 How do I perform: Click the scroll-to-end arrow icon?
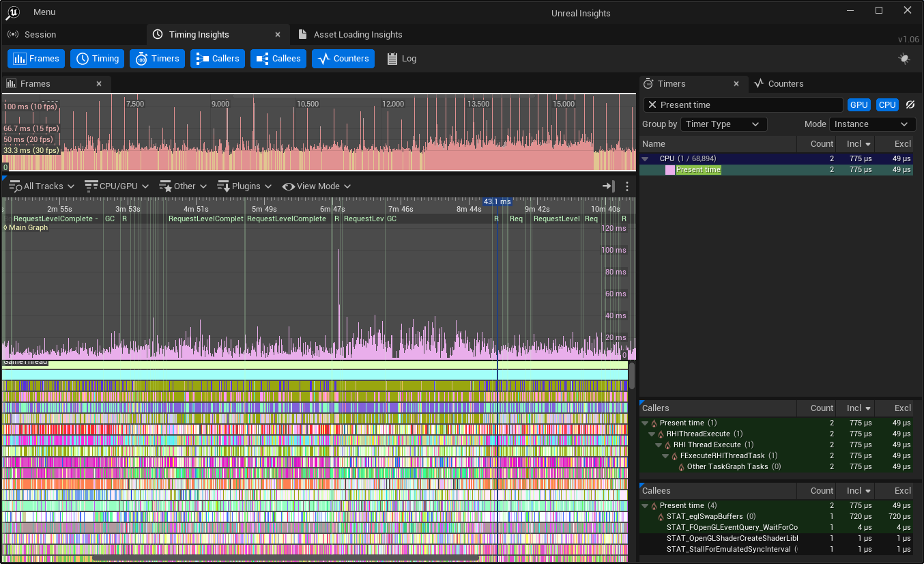pyautogui.click(x=608, y=186)
